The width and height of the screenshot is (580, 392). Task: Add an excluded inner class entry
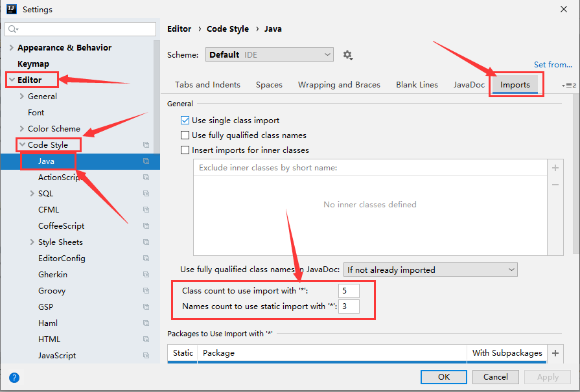click(555, 168)
